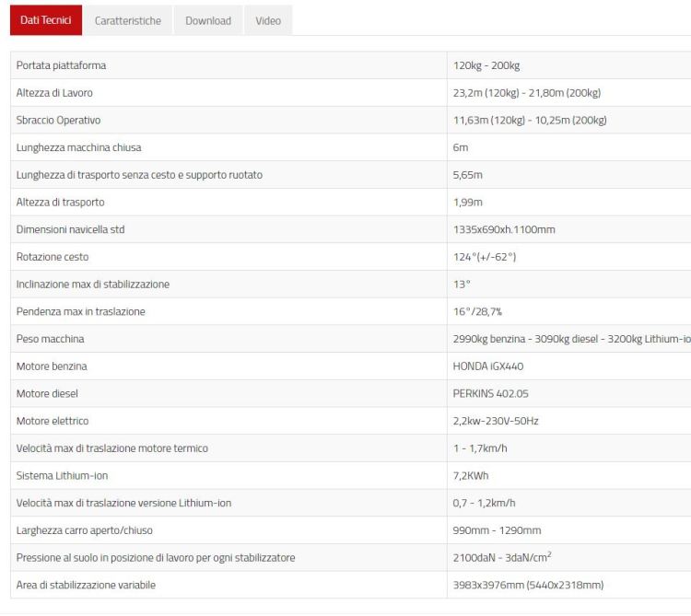Show the Video tab
Screen dimensions: 691x616
point(268,20)
